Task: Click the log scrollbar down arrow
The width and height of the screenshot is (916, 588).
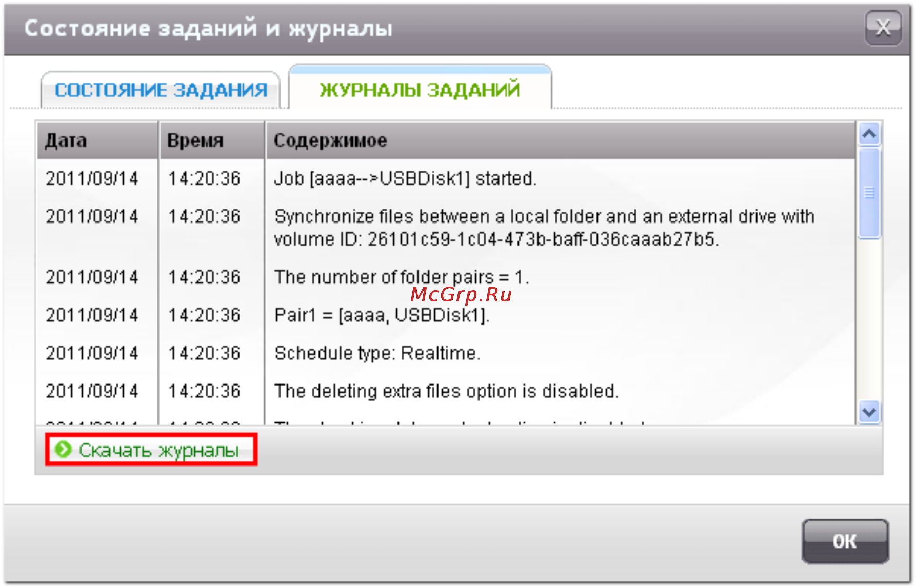Action: 869,412
